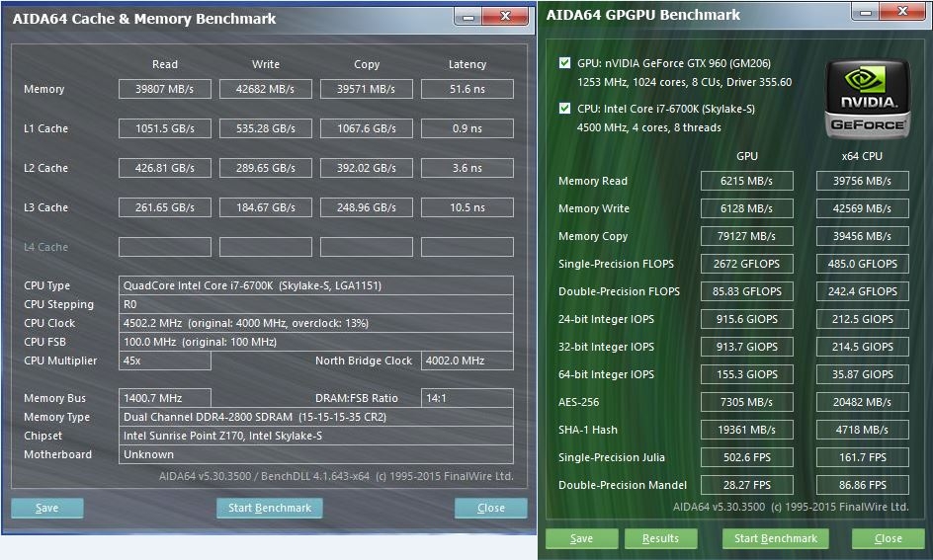This screenshot has width=933, height=560.
Task: Click x64 CPU Memory Read value 39756 MB/s
Action: [x=862, y=181]
